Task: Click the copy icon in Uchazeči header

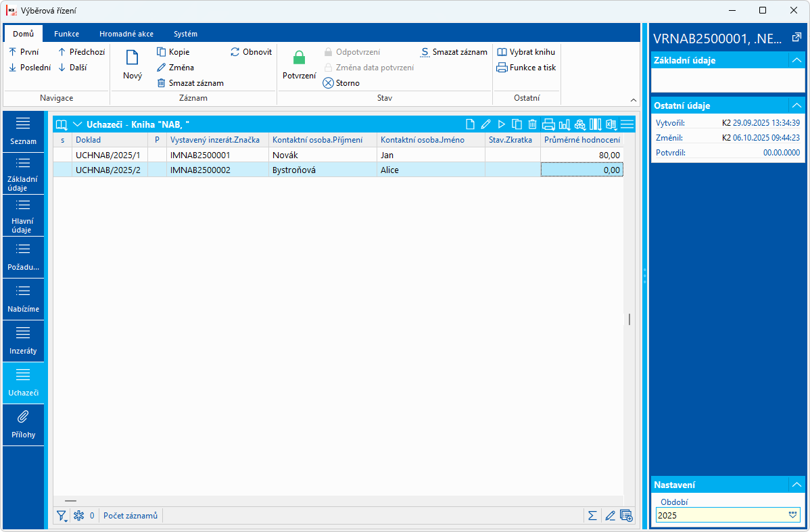Action: (x=517, y=124)
